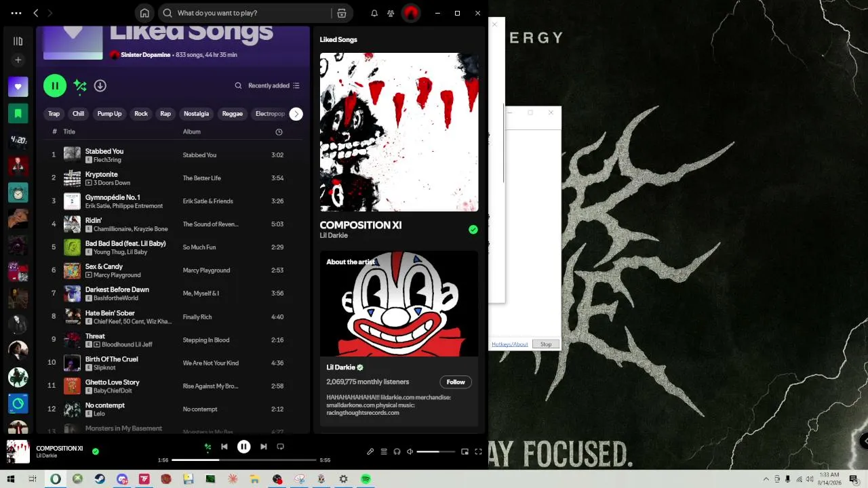Click Stop in the small background window
The width and height of the screenshot is (868, 488).
546,344
